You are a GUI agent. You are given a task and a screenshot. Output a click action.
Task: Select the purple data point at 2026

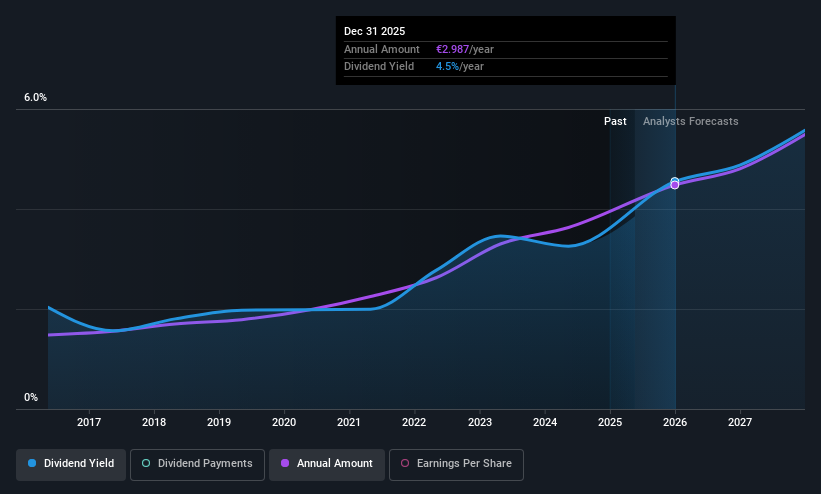[x=675, y=185]
